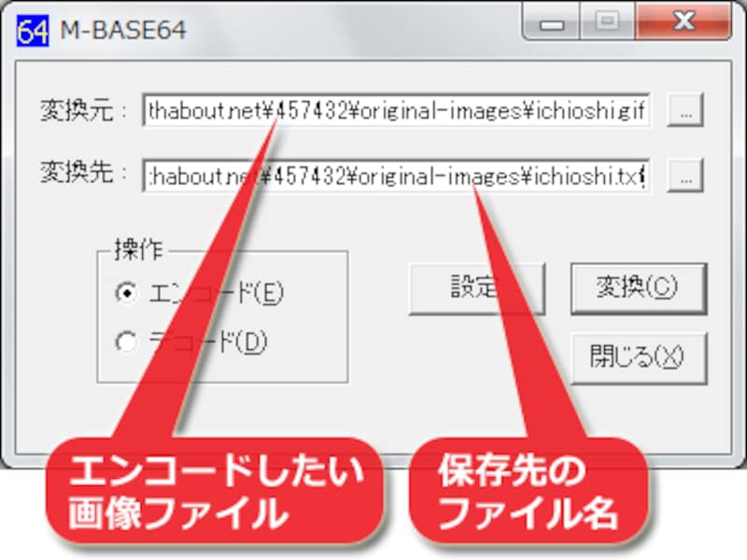Start conversion with the 変換(C) button
The height and width of the screenshot is (560, 747).
[639, 288]
